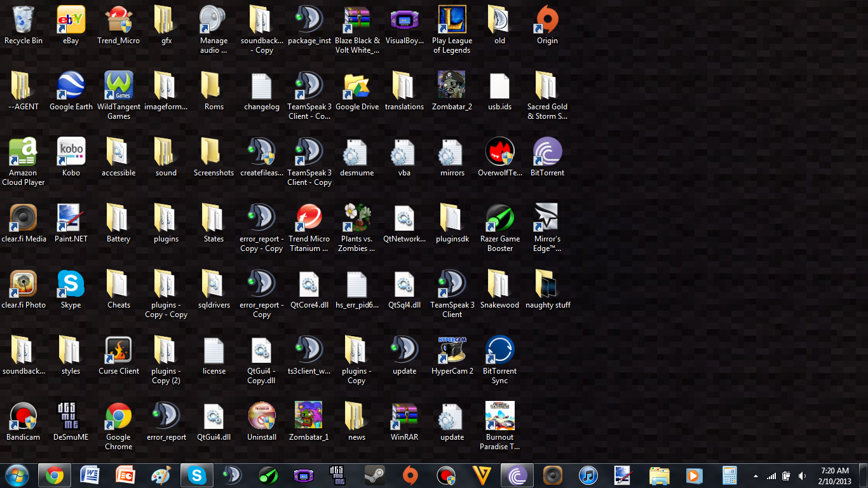Open the Screenshots folder
Screen dimensions: 868x488
click(x=214, y=158)
